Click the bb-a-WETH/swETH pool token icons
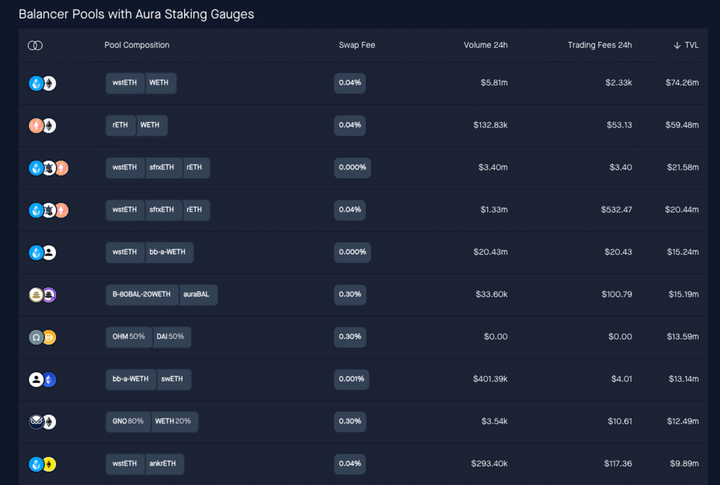720x485 pixels. point(42,380)
